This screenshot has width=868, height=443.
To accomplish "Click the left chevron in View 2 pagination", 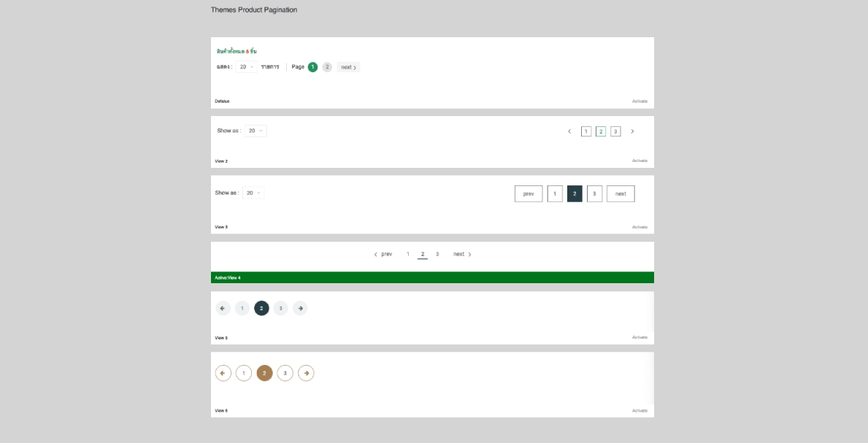I will [x=569, y=131].
